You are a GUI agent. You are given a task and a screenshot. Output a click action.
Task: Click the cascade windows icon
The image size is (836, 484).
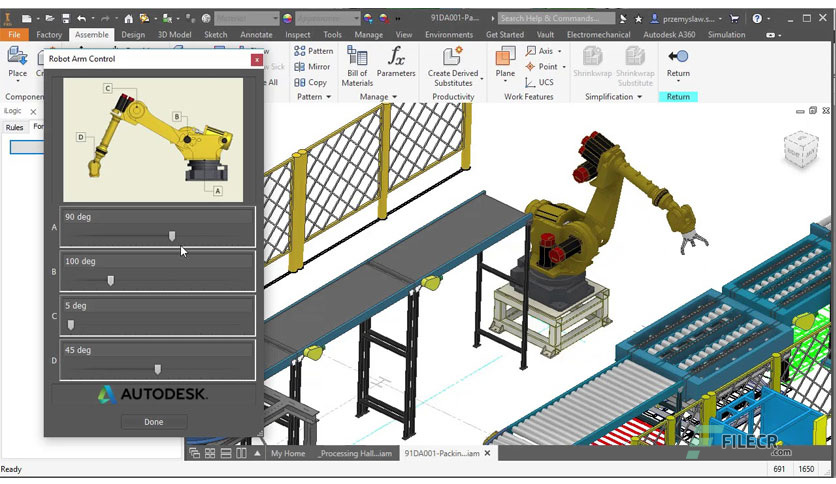[194, 453]
